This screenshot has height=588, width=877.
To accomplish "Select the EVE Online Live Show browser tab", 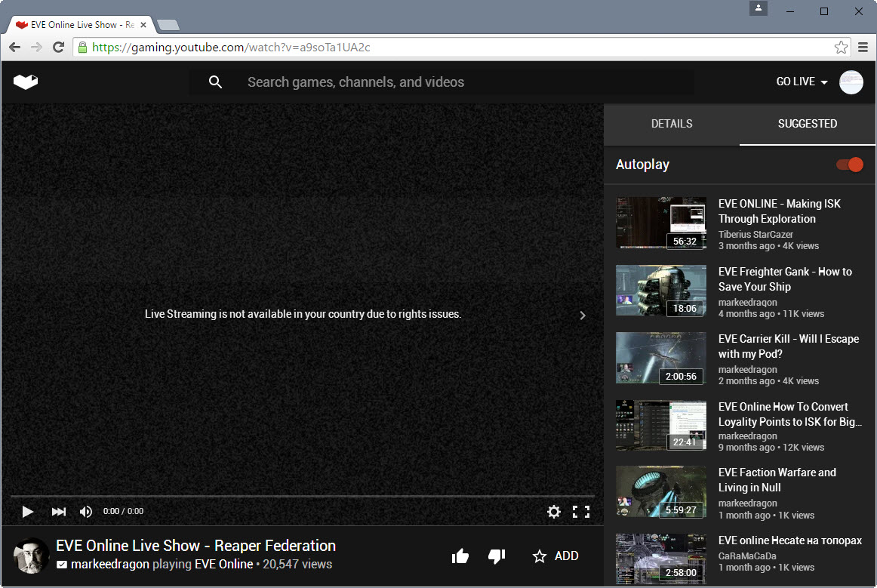I will (81, 25).
